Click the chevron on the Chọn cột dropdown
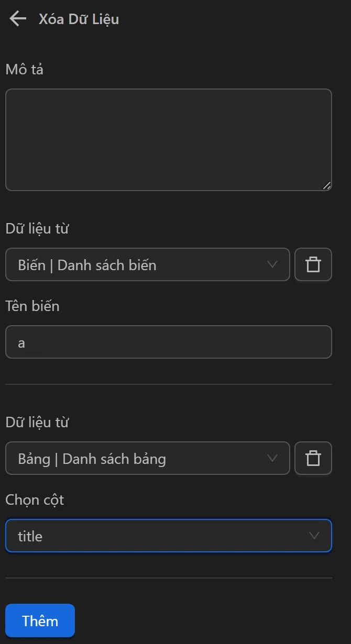Image resolution: width=351 pixels, height=644 pixels. coord(313,535)
